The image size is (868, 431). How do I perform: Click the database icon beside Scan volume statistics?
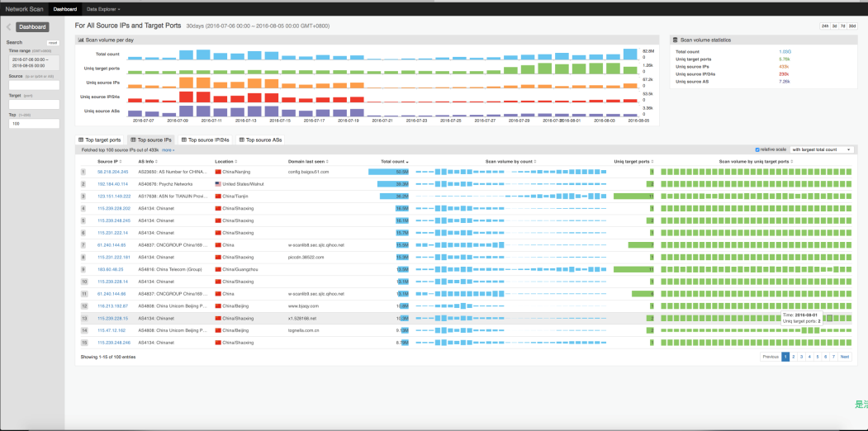[x=676, y=39]
